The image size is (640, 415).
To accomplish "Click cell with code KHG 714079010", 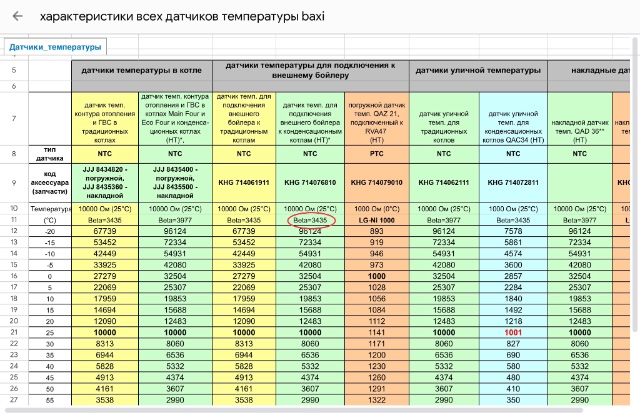I will [373, 183].
